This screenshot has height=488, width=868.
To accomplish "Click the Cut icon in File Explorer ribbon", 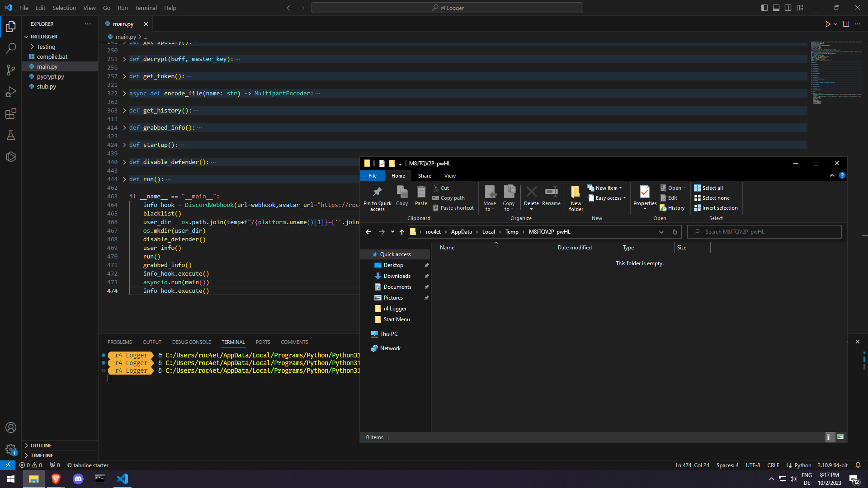I will point(441,188).
